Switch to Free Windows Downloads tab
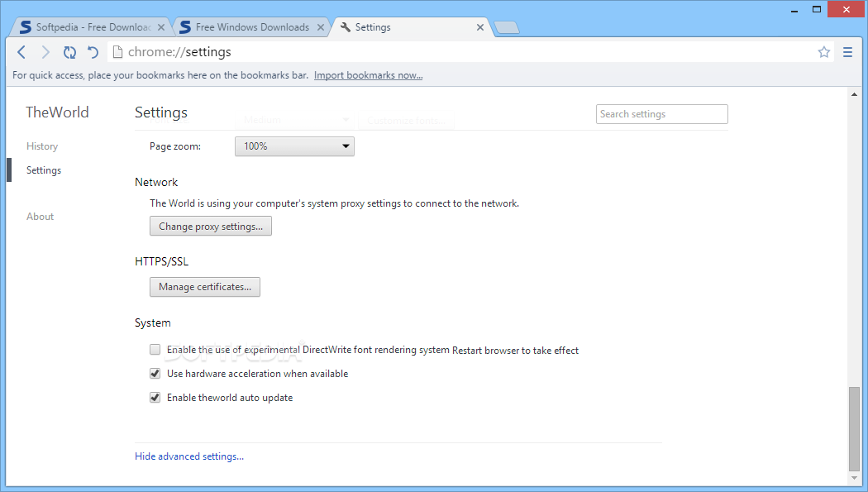Viewport: 868px width, 492px height. [x=252, y=27]
